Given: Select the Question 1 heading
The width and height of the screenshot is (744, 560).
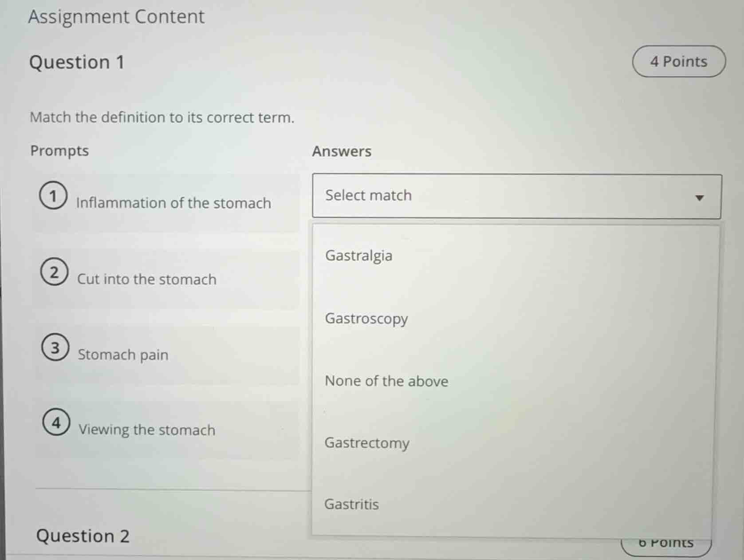Looking at the screenshot, I should tap(76, 62).
